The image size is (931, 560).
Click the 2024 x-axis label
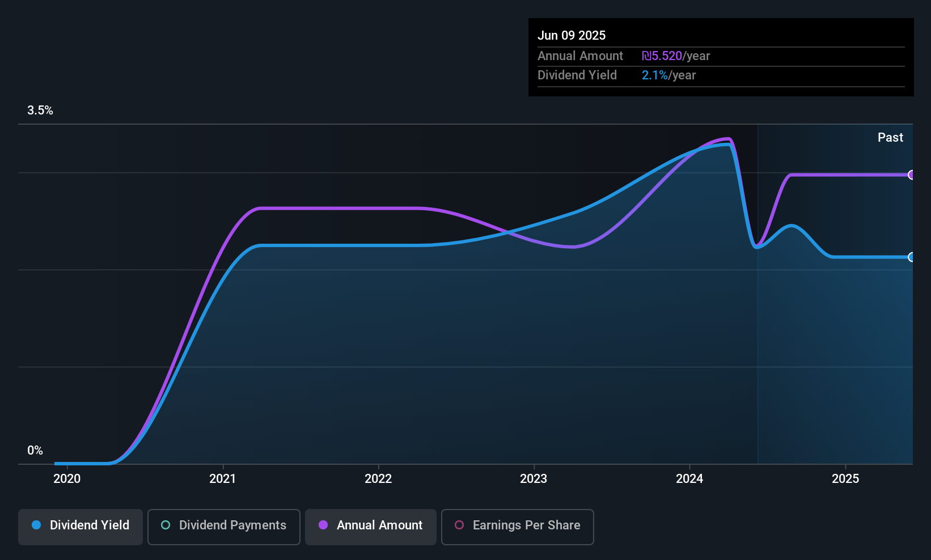pos(689,479)
